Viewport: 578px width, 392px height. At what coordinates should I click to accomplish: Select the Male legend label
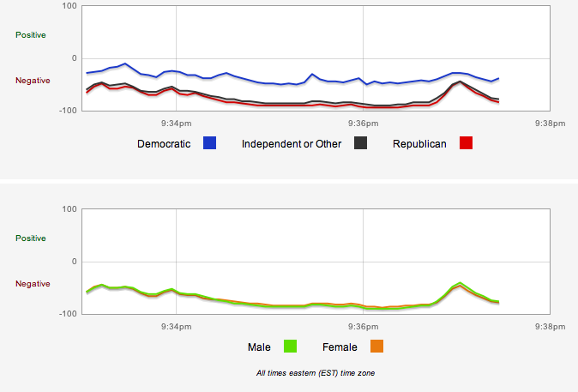coord(259,347)
